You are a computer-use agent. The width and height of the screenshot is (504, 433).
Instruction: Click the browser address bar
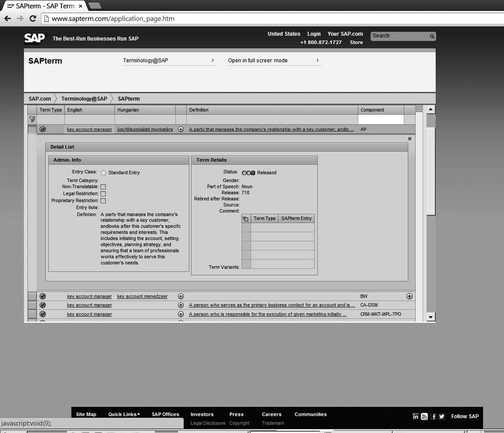[x=273, y=19]
